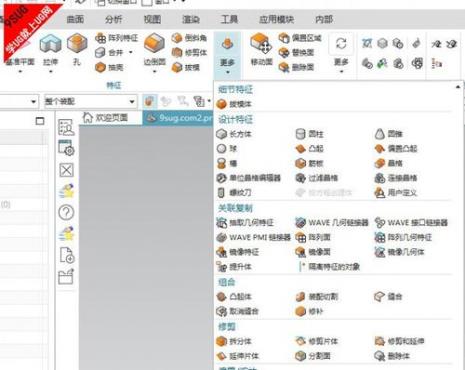Viewport: 465px width, 370px height.
Task: Select 拔模体 under 细节特征
Action: pos(234,104)
